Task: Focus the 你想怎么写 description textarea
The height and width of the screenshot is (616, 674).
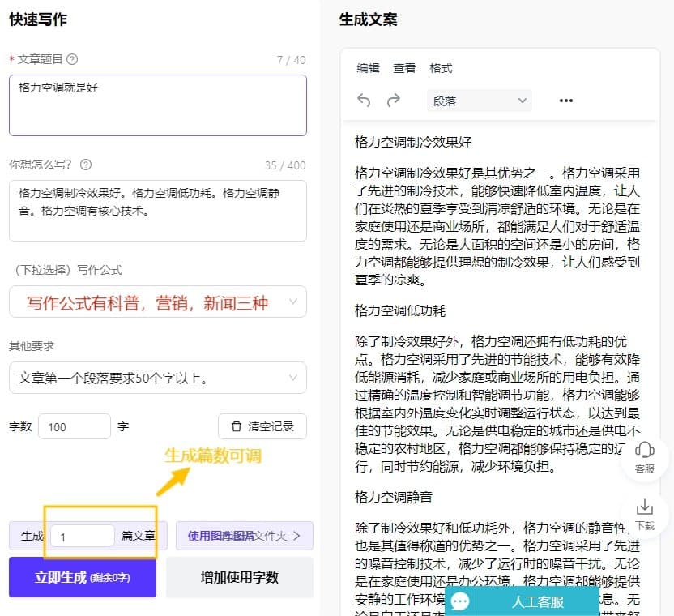Action: tap(158, 211)
